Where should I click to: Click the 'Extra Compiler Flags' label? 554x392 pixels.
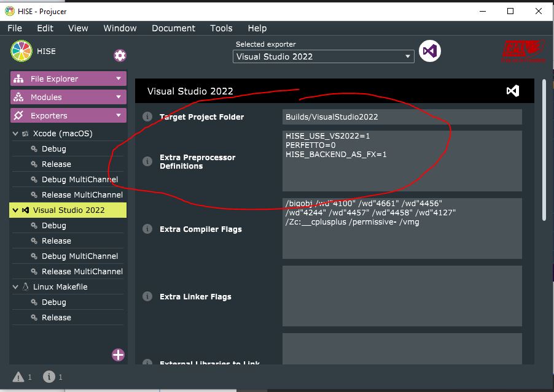(201, 229)
